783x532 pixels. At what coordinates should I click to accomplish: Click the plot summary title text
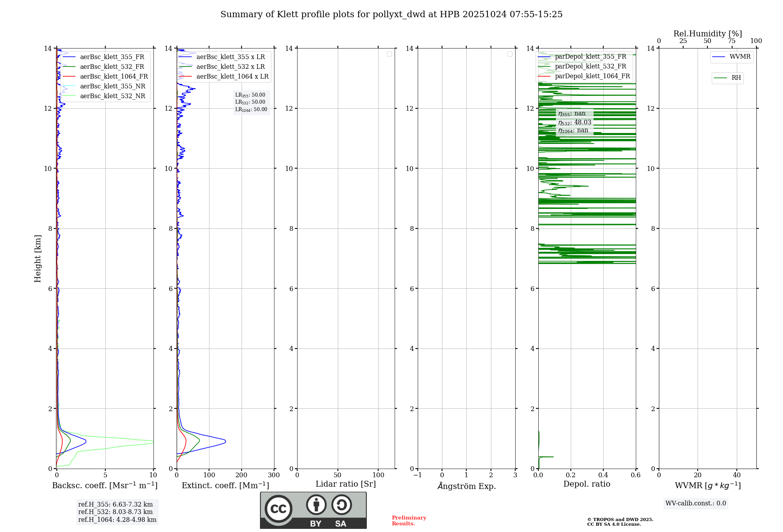(x=391, y=14)
